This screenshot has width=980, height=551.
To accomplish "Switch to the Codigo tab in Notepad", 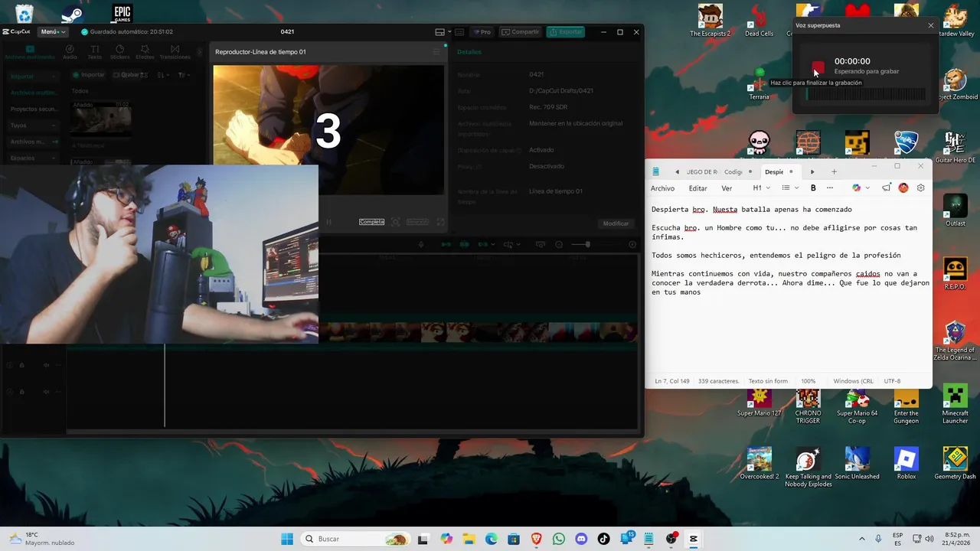I will tap(737, 171).
